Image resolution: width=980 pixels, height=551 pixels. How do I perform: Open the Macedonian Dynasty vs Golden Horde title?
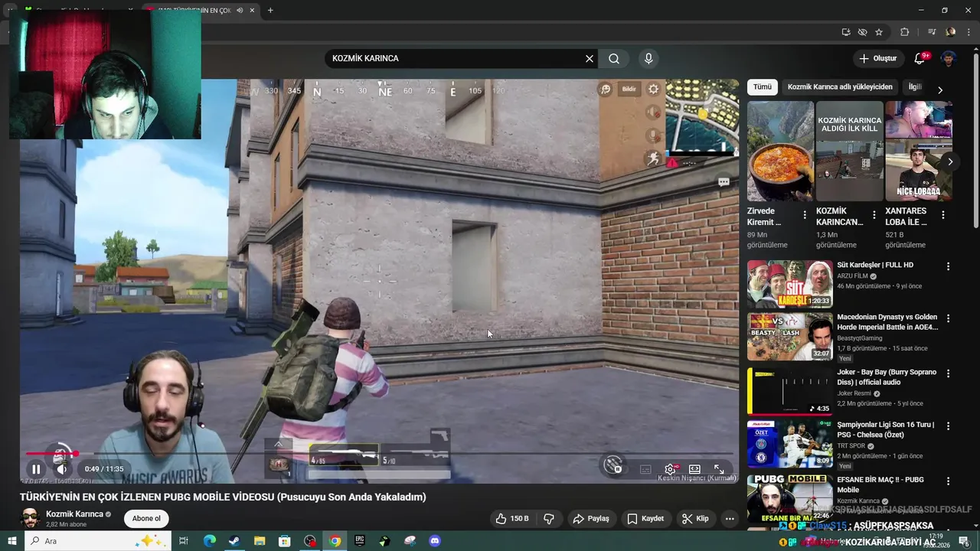[887, 321]
